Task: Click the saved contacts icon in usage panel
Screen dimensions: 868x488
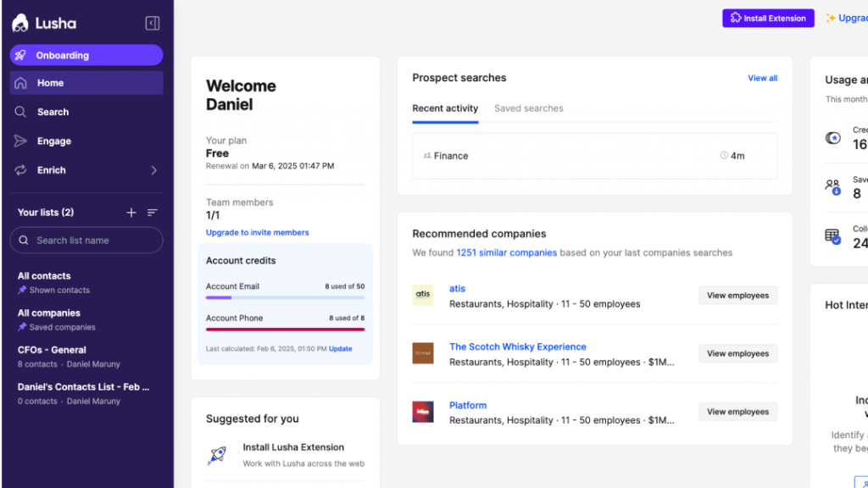Action: [x=832, y=187]
